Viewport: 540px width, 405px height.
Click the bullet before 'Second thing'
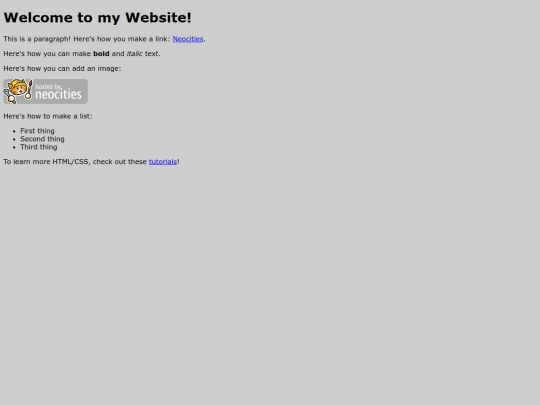point(14,139)
